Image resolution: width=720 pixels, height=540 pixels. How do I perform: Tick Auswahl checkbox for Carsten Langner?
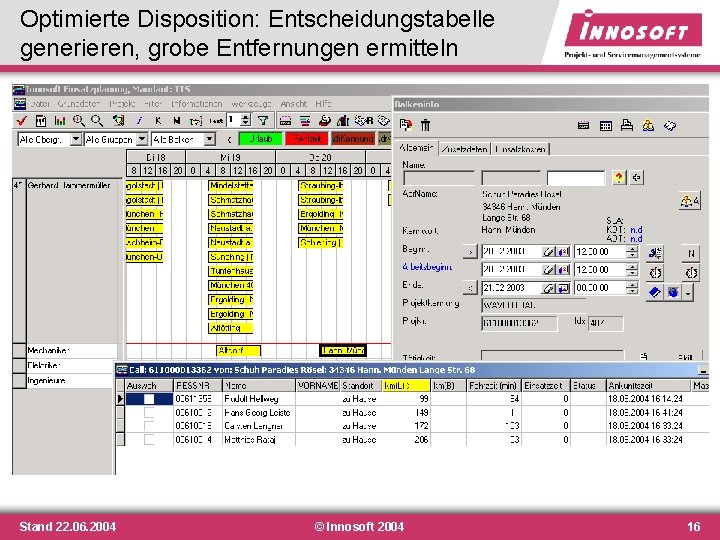[x=149, y=426]
